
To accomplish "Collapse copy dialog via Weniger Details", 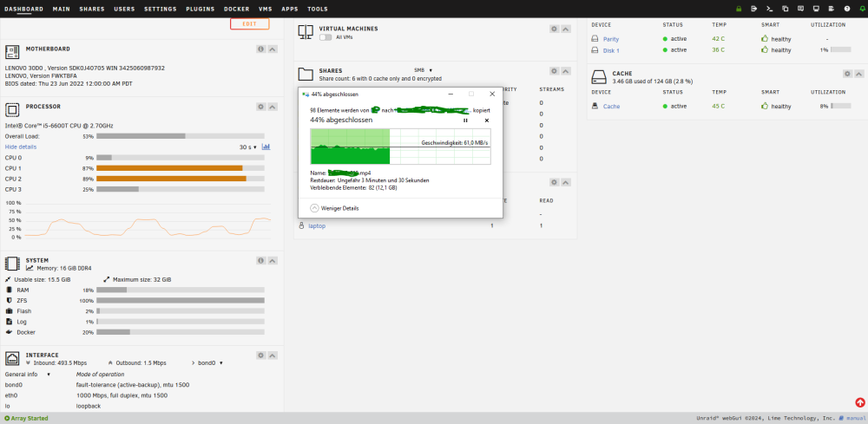I will click(334, 208).
